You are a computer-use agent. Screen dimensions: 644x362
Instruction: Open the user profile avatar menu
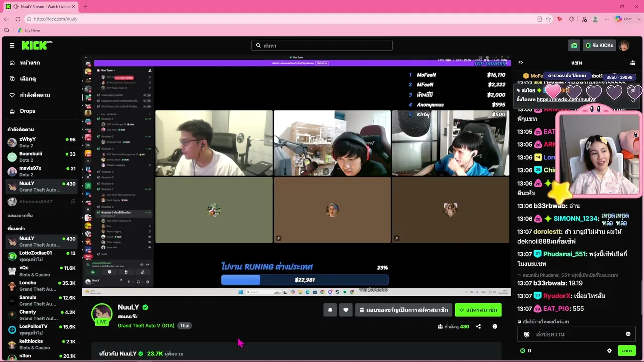[x=624, y=45]
